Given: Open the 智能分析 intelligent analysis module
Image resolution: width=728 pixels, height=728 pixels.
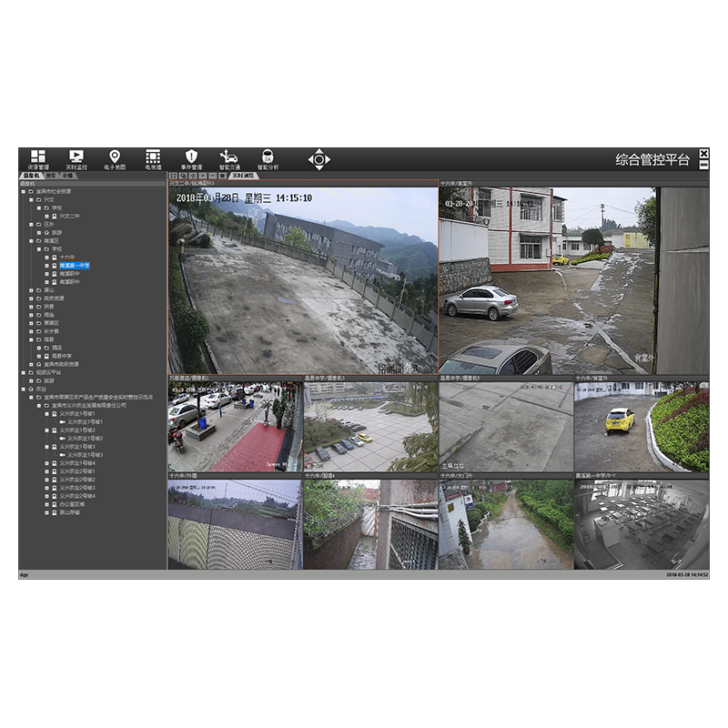Looking at the screenshot, I should point(268,159).
